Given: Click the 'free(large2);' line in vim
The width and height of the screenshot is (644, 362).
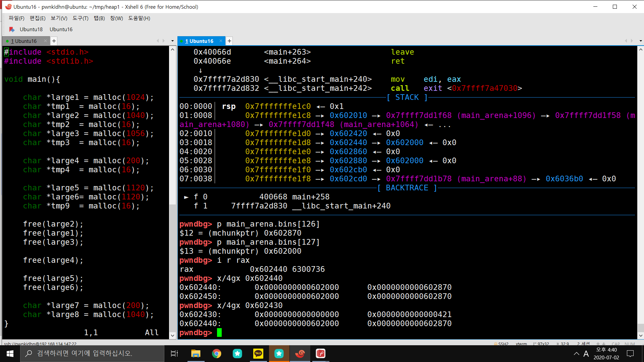Looking at the screenshot, I should coord(53,224).
